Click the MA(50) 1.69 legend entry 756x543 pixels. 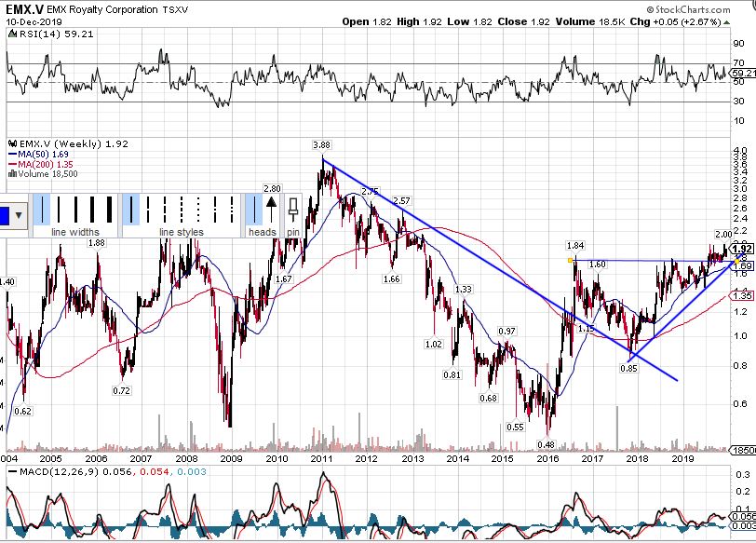[39, 155]
